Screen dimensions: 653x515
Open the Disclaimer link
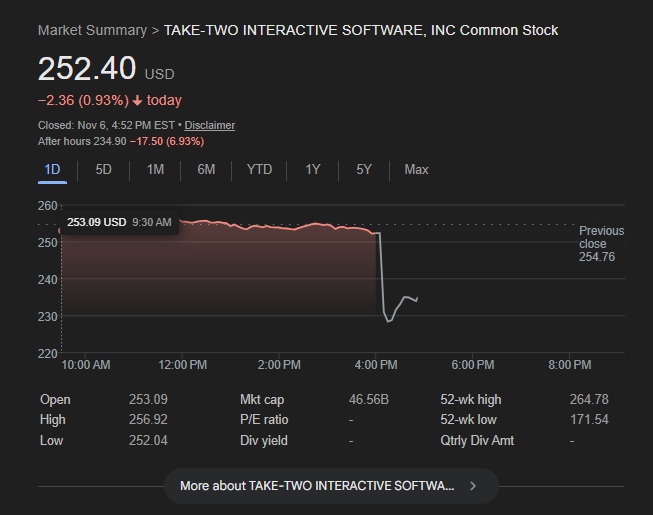[209, 125]
